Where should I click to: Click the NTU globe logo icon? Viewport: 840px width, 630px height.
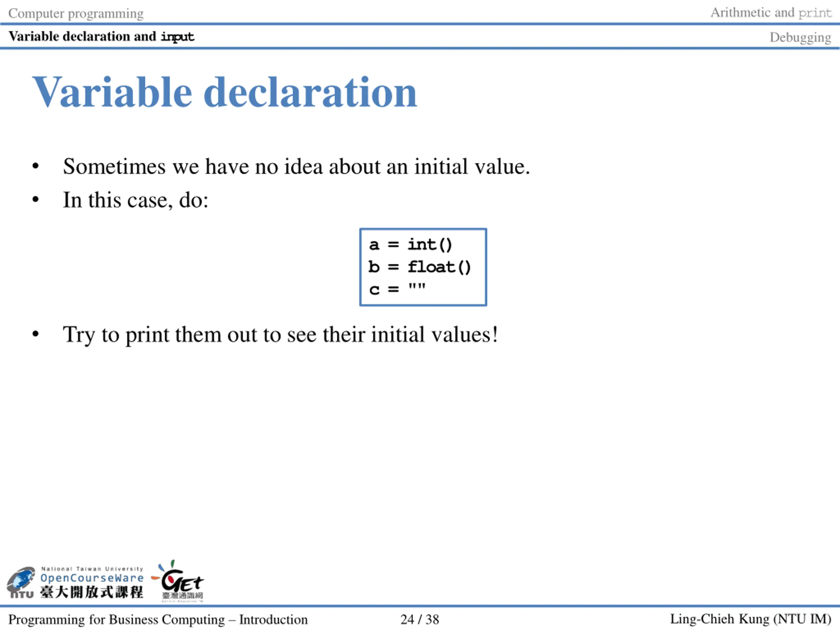tap(21, 582)
